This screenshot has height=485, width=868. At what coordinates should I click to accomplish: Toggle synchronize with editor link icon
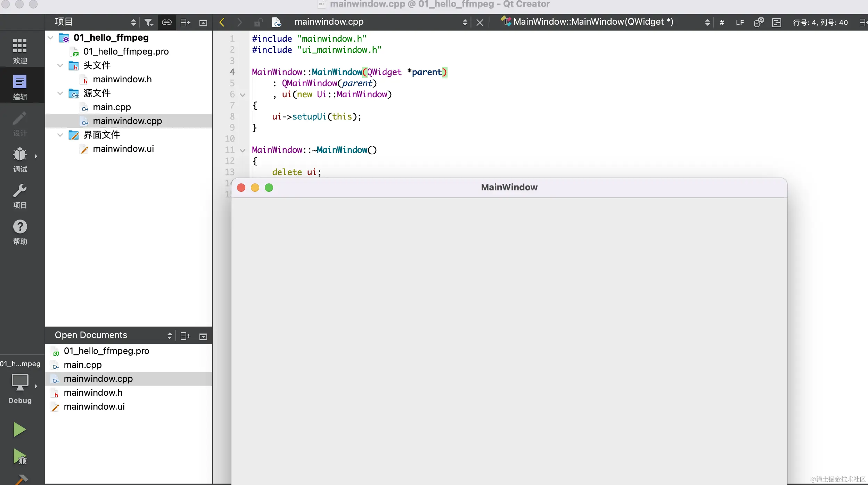(167, 23)
